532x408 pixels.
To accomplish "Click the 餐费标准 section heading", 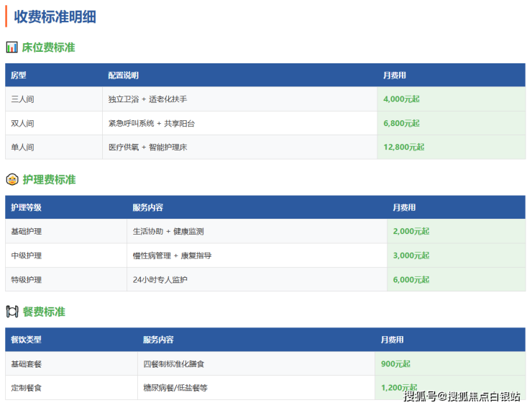I will pos(44,312).
